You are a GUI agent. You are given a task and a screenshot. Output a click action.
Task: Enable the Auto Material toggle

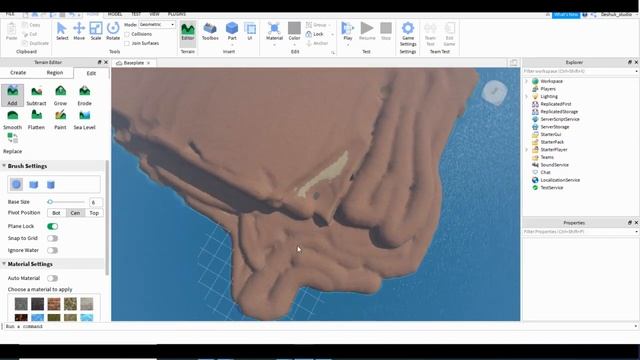pos(52,278)
